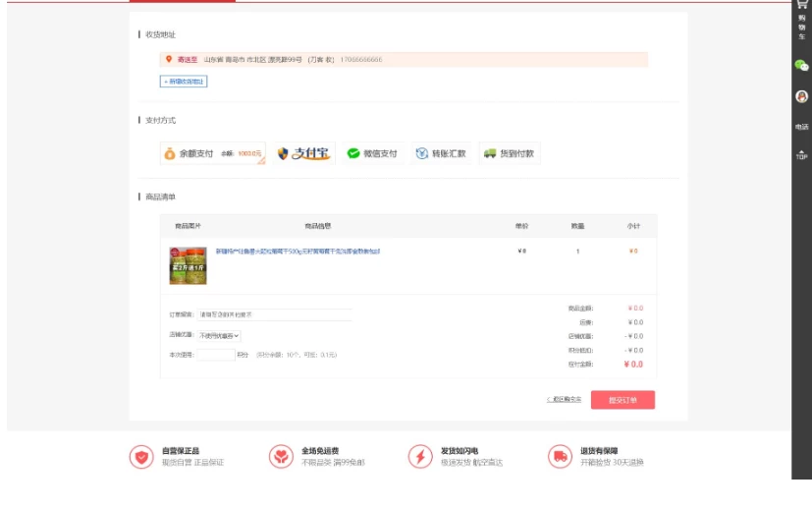Screen dimensions: 812x509
Task: Click the 发货如闪电 footer text
Action: (460, 451)
